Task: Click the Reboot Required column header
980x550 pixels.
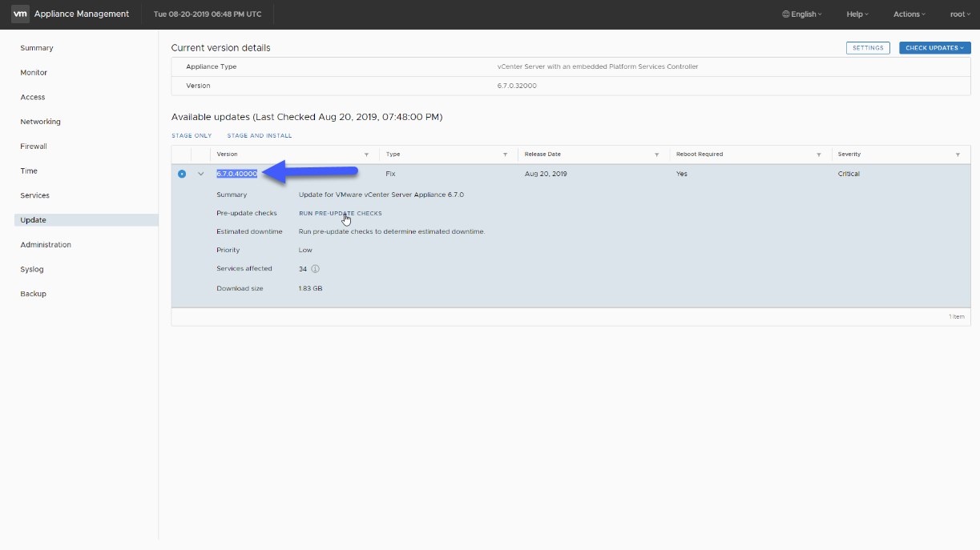Action: click(x=700, y=155)
